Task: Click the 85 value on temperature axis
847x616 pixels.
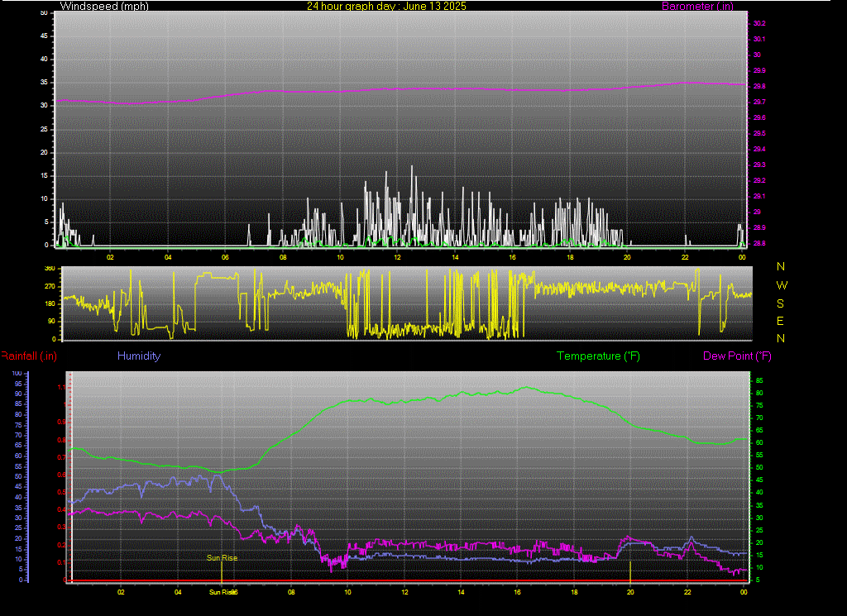Action: (x=759, y=380)
